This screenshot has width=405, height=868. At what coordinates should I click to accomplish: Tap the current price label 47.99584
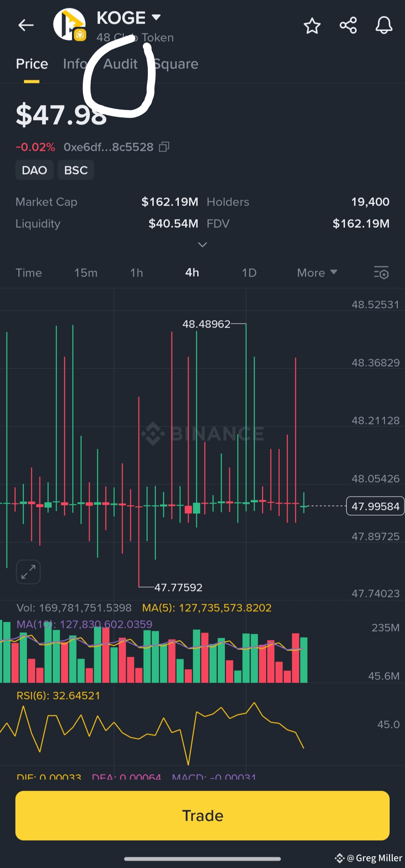[x=375, y=506]
